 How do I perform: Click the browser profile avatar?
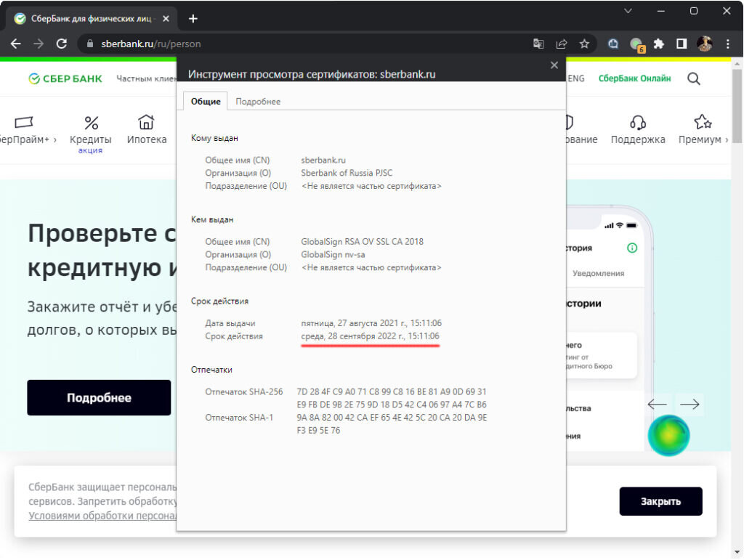704,44
